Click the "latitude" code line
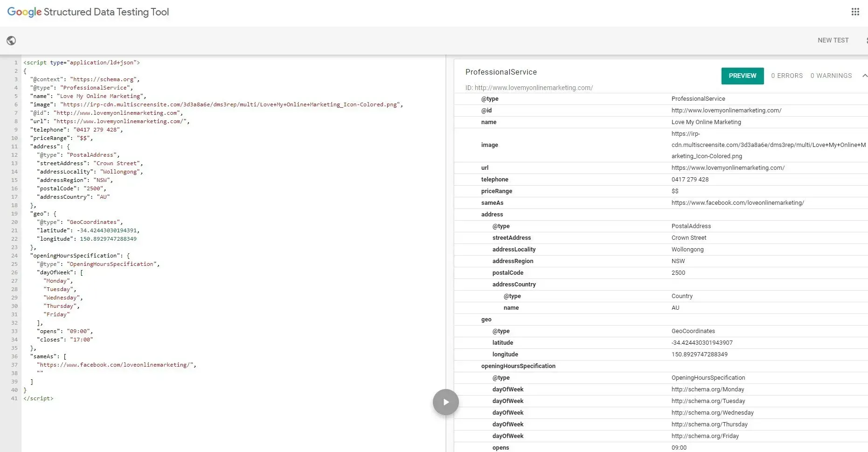 (88, 230)
